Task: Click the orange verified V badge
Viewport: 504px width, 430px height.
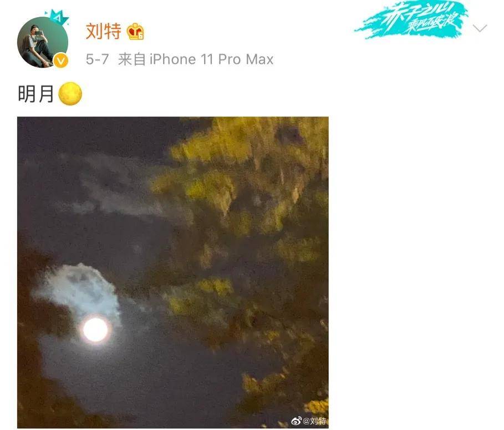Action: (61, 60)
